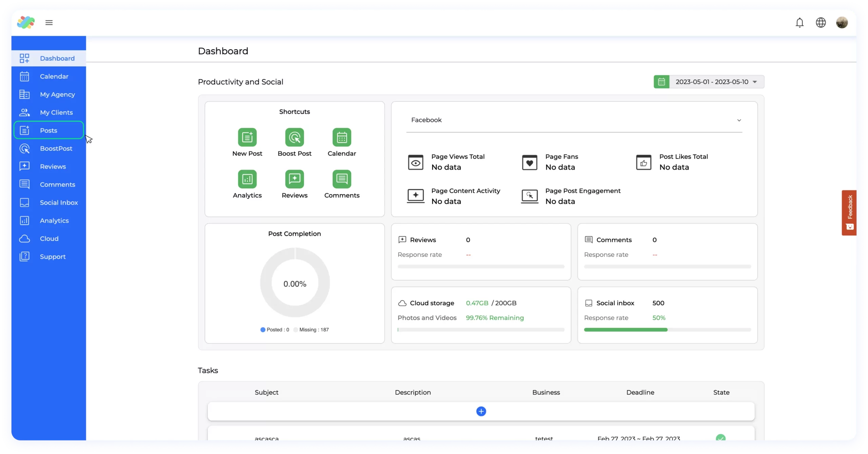This screenshot has width=868, height=454.
Task: Click the globe language icon
Action: (x=821, y=23)
